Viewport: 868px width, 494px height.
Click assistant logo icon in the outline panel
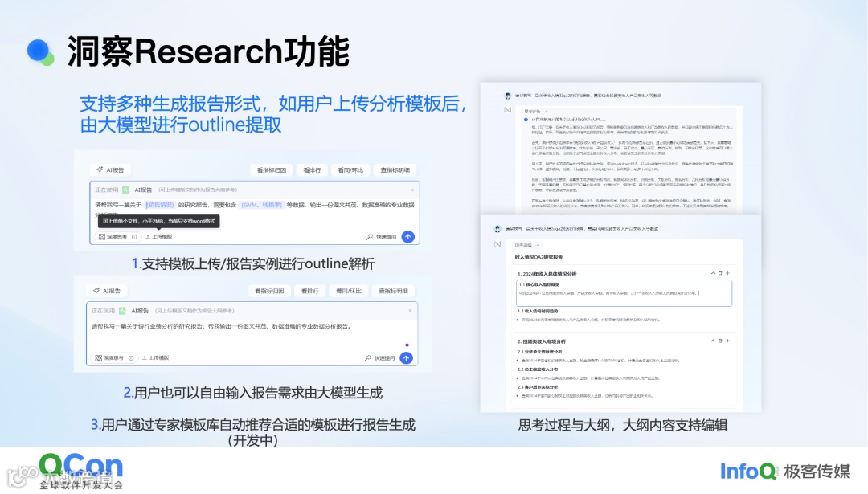(x=497, y=244)
